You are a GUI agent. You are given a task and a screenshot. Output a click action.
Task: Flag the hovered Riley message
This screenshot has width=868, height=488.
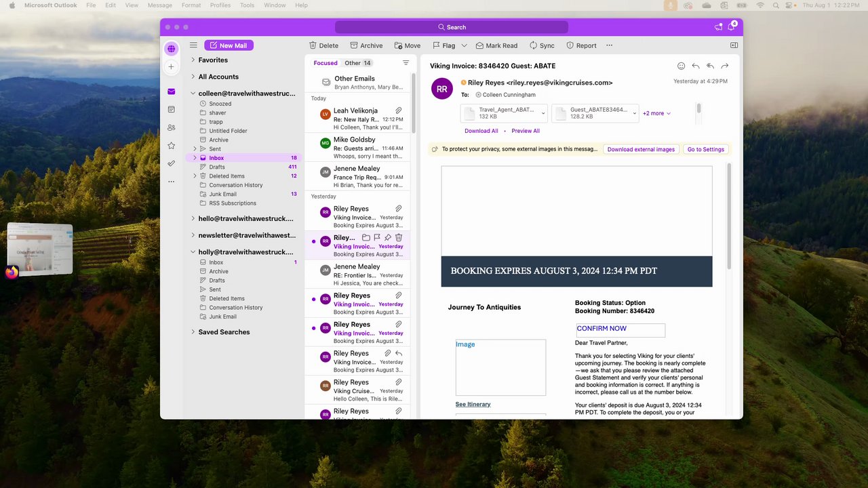coord(377,238)
